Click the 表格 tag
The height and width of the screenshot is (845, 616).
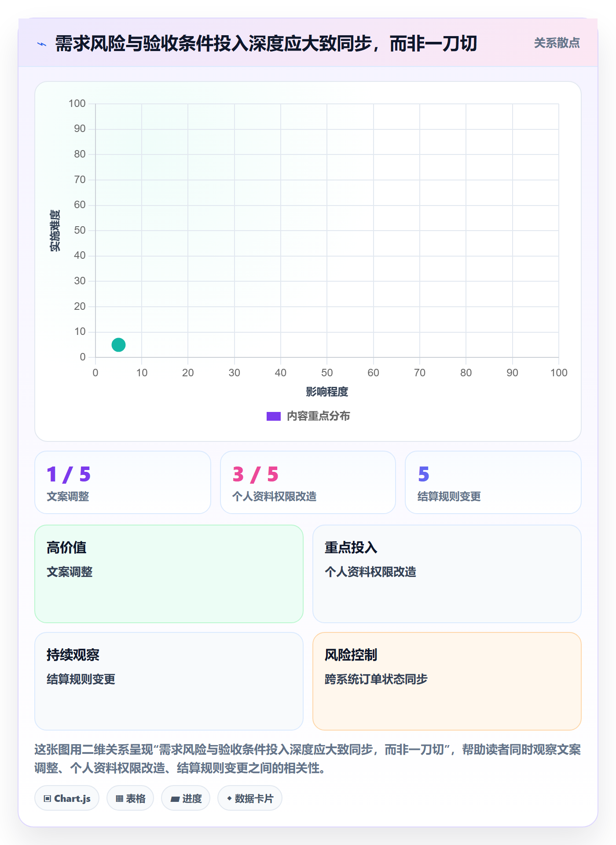point(130,798)
